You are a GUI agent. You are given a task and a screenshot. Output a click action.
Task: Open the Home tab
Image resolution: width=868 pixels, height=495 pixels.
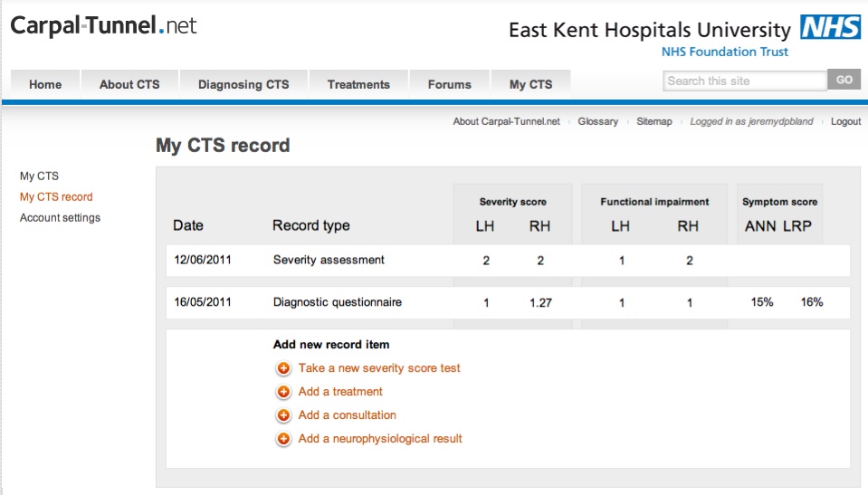point(45,85)
